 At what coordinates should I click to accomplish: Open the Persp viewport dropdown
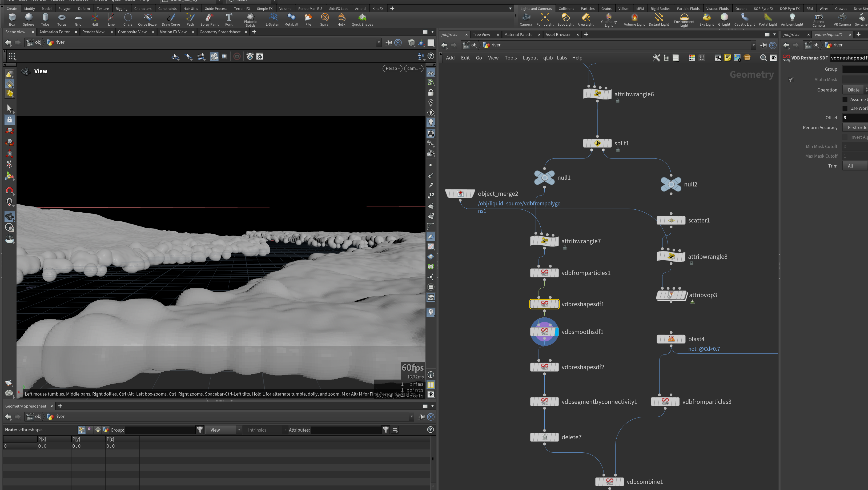(392, 69)
